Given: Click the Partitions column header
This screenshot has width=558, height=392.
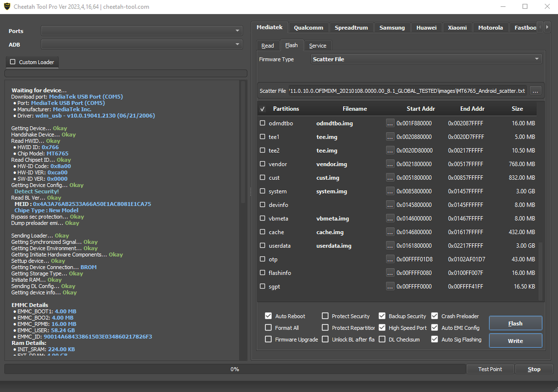Looking at the screenshot, I should 286,109.
